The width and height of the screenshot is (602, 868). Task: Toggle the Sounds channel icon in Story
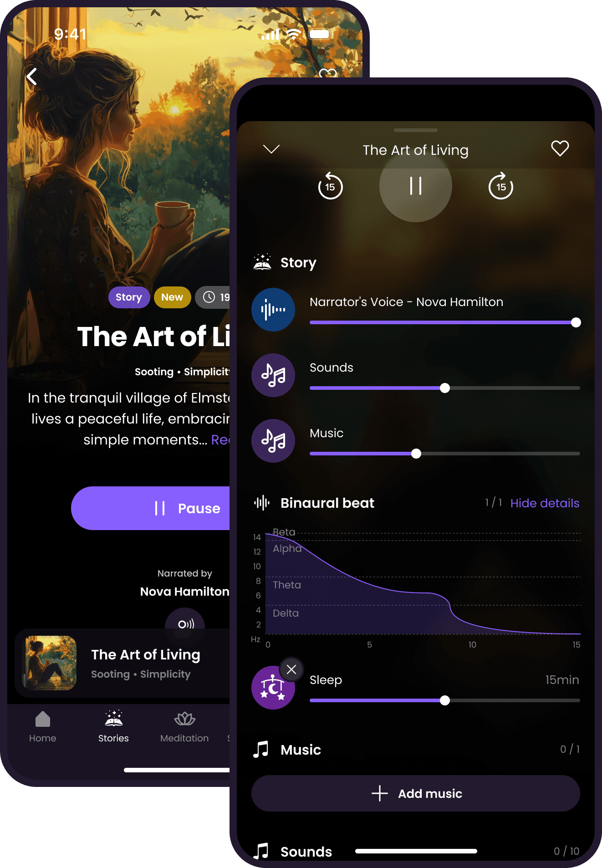coord(273,375)
